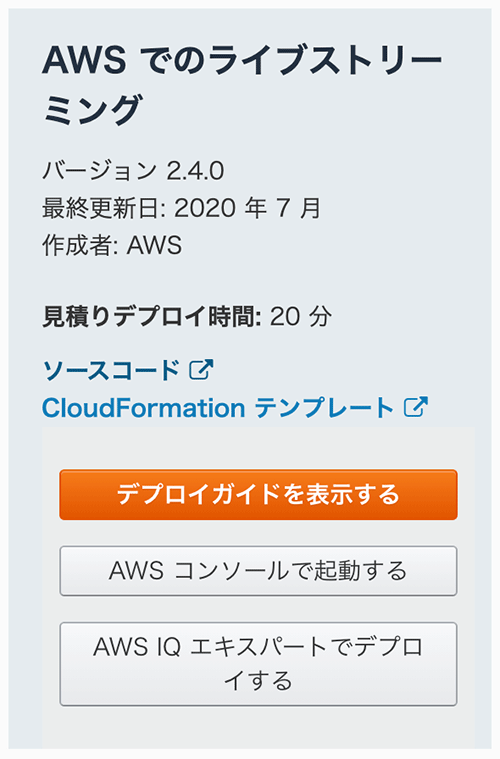Click the word AWS in the console launch button
The image size is (500, 759).
pos(136,571)
